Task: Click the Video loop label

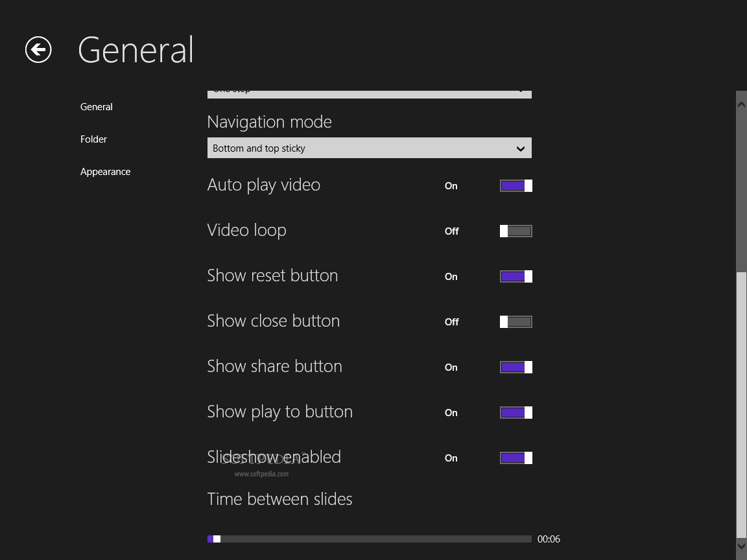Action: coord(247,231)
